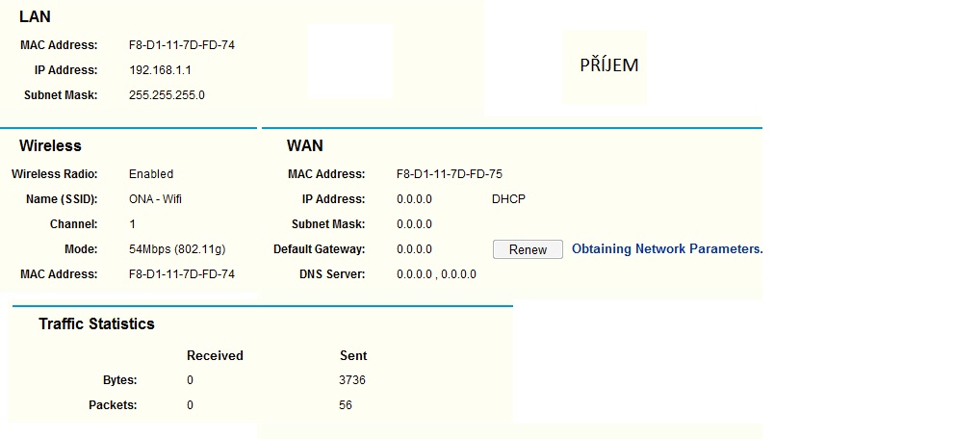Click the WAN section heading
Viewport: 980px width, 439px height.
click(x=304, y=146)
